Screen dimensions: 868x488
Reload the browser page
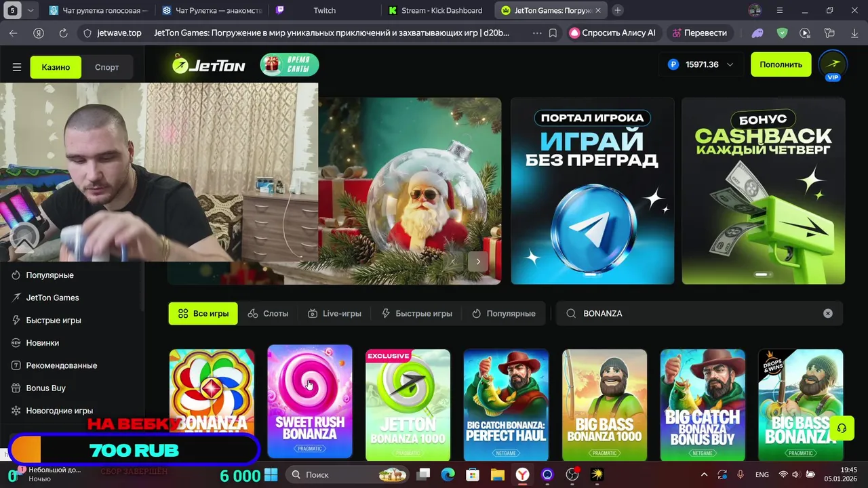pyautogui.click(x=63, y=33)
